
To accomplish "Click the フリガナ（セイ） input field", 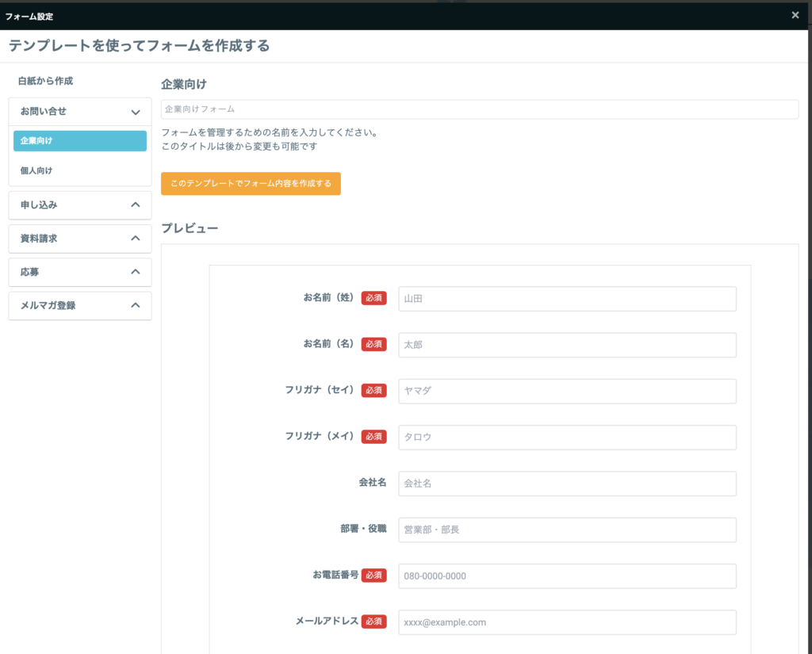I will click(567, 391).
